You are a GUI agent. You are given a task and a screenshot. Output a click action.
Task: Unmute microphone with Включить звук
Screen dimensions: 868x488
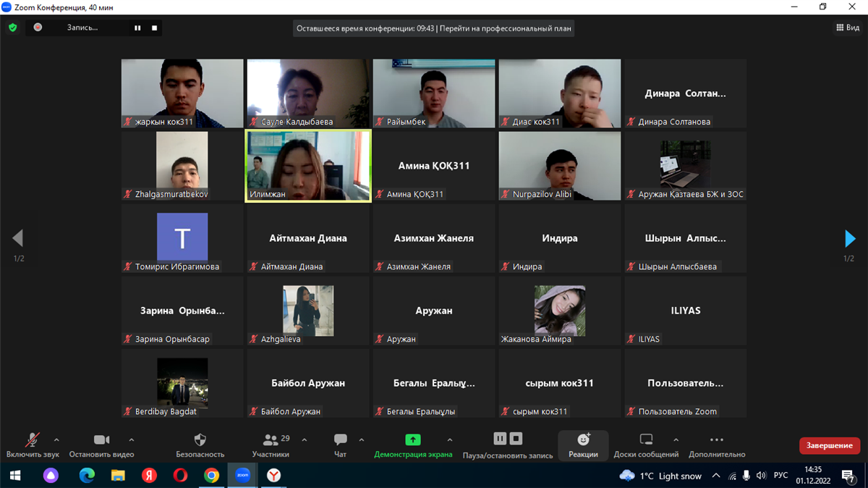(x=32, y=440)
